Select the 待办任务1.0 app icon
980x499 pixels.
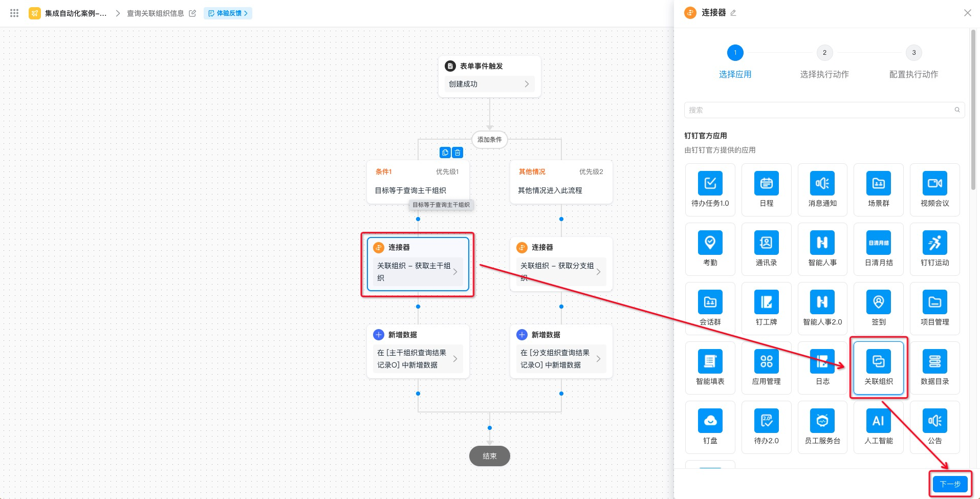(x=710, y=190)
